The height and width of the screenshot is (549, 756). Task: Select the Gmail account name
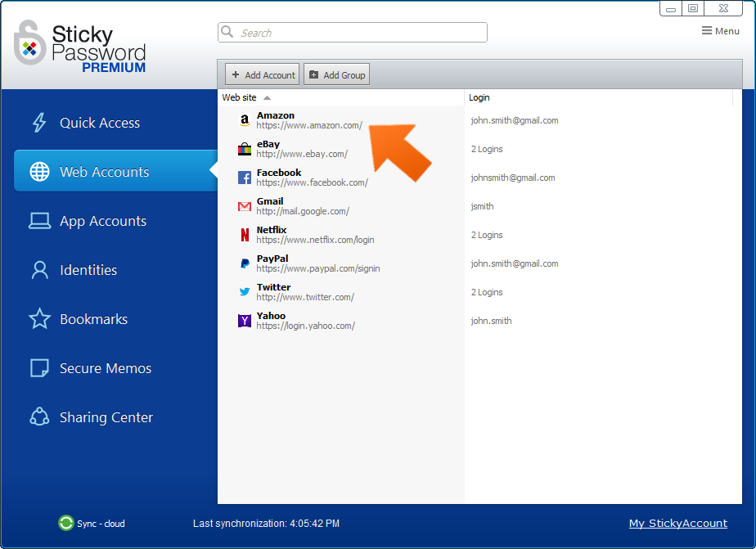coord(270,201)
